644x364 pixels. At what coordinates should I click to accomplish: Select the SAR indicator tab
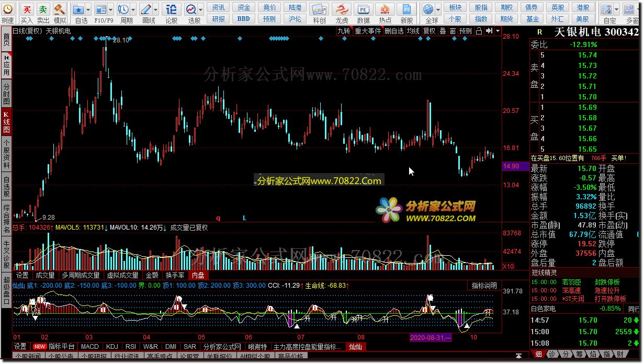(190, 347)
